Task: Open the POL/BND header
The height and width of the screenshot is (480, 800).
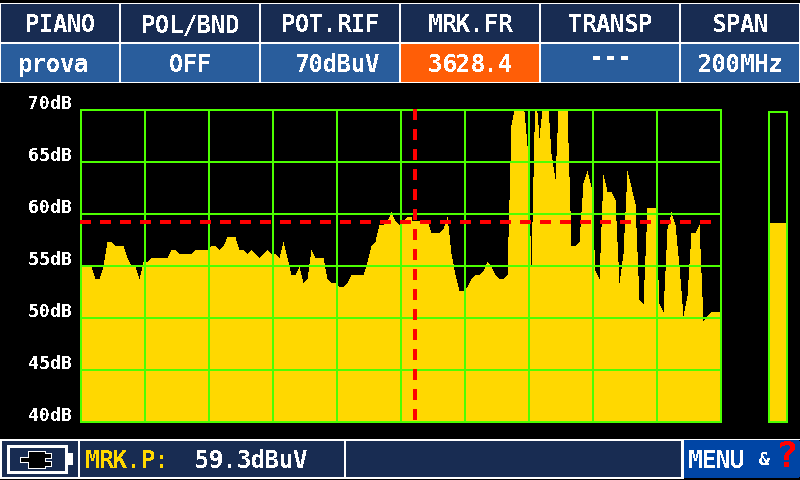Action: coord(190,23)
